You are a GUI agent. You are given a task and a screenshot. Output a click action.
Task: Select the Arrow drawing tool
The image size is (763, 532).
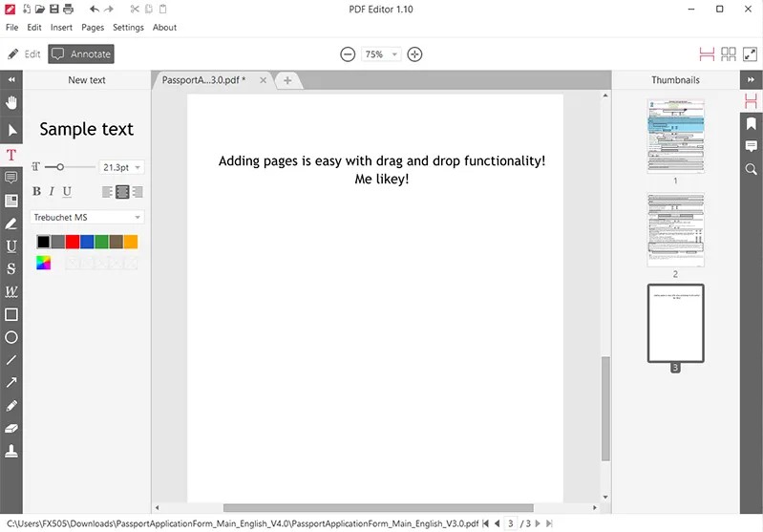coord(11,383)
